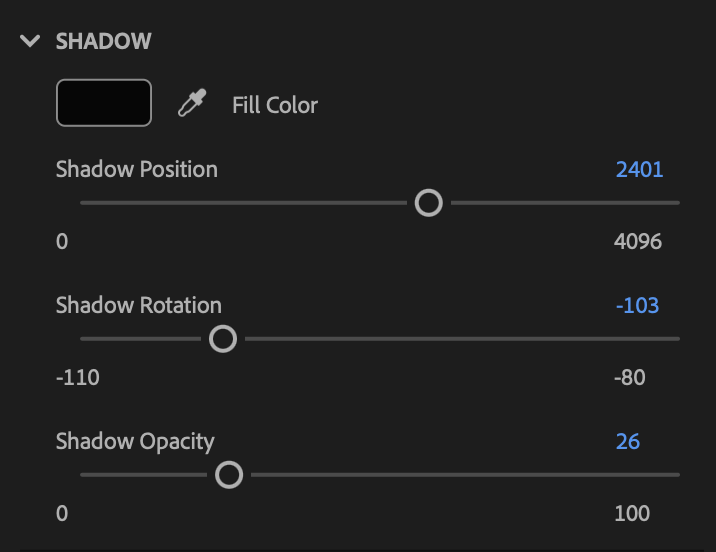Click the Shadow Rotation label
Screen dimensions: 716x552
click(x=139, y=305)
